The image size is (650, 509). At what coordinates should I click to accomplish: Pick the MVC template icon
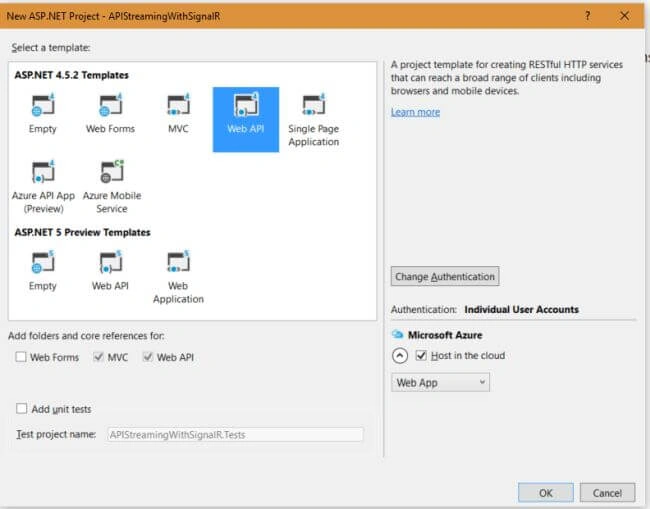(x=179, y=105)
